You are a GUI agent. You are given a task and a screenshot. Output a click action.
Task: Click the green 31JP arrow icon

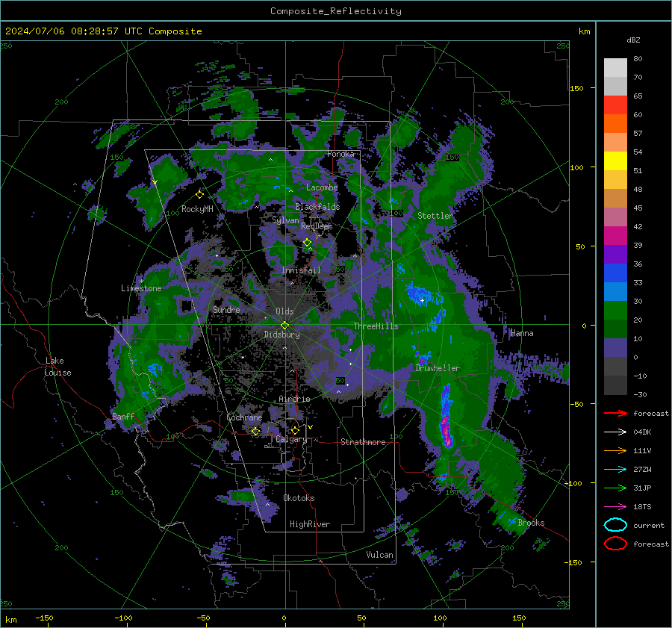615,488
